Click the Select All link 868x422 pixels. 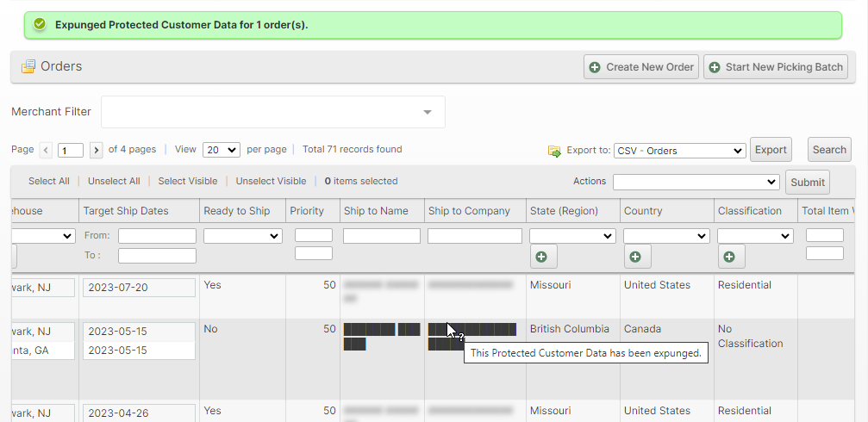pyautogui.click(x=48, y=181)
